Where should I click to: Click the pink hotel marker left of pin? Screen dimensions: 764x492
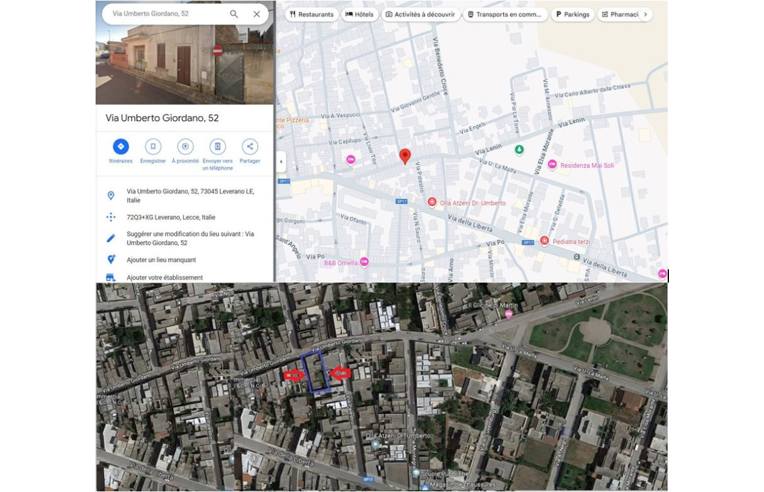351,159
